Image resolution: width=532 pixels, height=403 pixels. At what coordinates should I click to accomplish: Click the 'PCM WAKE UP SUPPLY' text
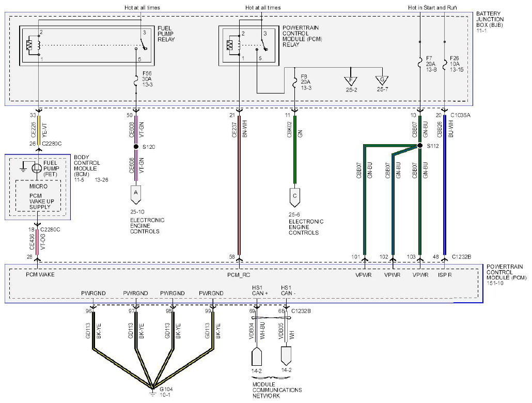[x=41, y=202]
